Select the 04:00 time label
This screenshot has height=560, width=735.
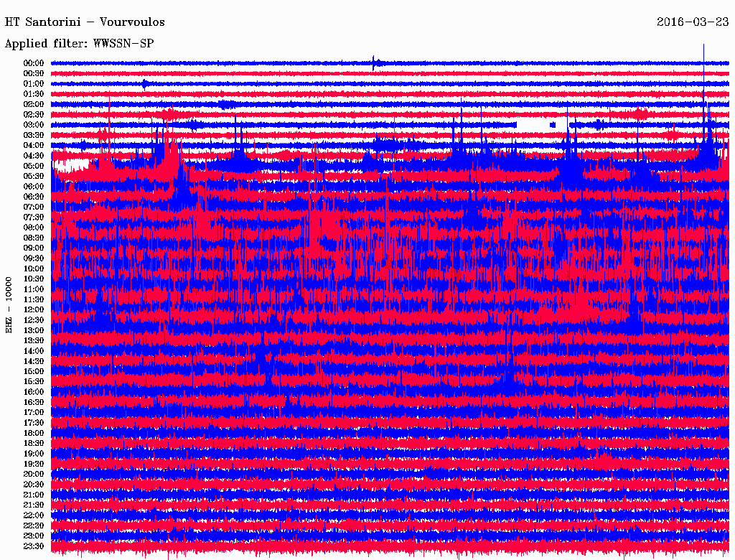pyautogui.click(x=34, y=146)
